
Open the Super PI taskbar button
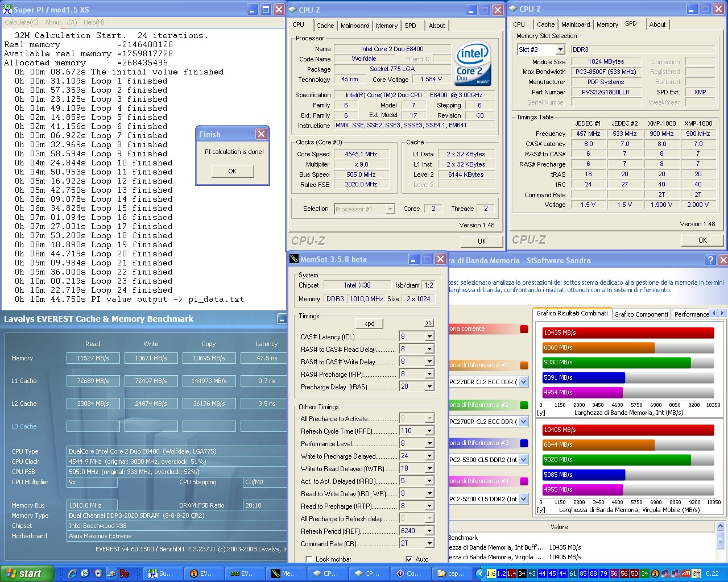tap(163, 573)
